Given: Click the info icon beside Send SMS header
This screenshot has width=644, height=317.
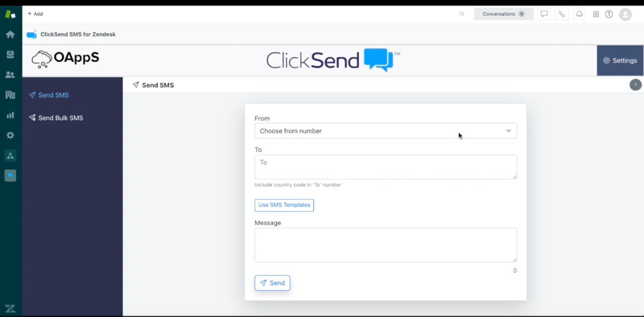Looking at the screenshot, I should point(636,85).
